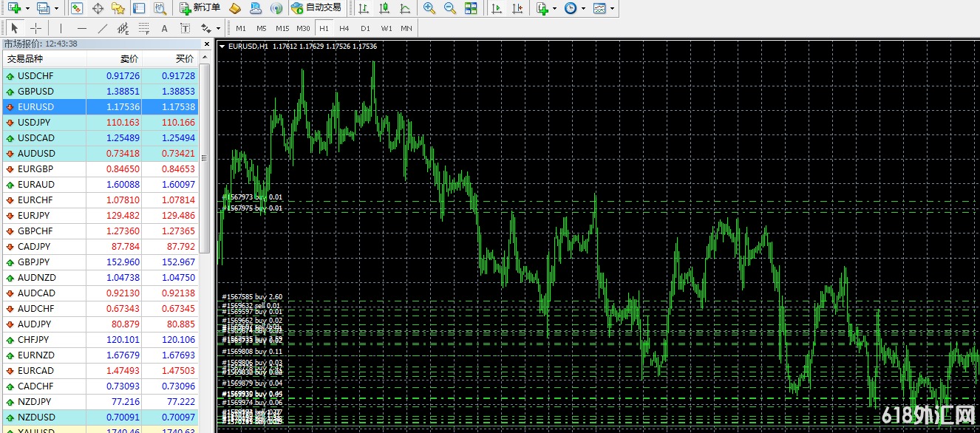This screenshot has height=433, width=980.
Task: Pick the vertical line drawing tool
Action: pyautogui.click(x=61, y=28)
